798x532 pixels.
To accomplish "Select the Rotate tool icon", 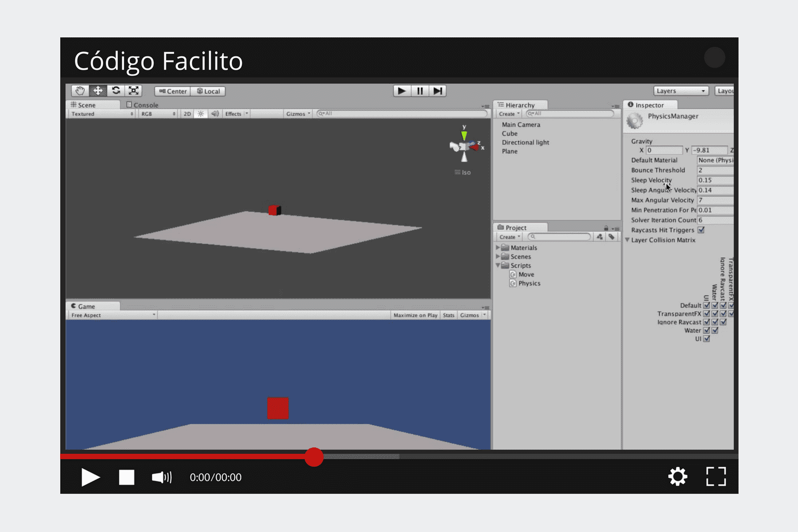I will (116, 91).
